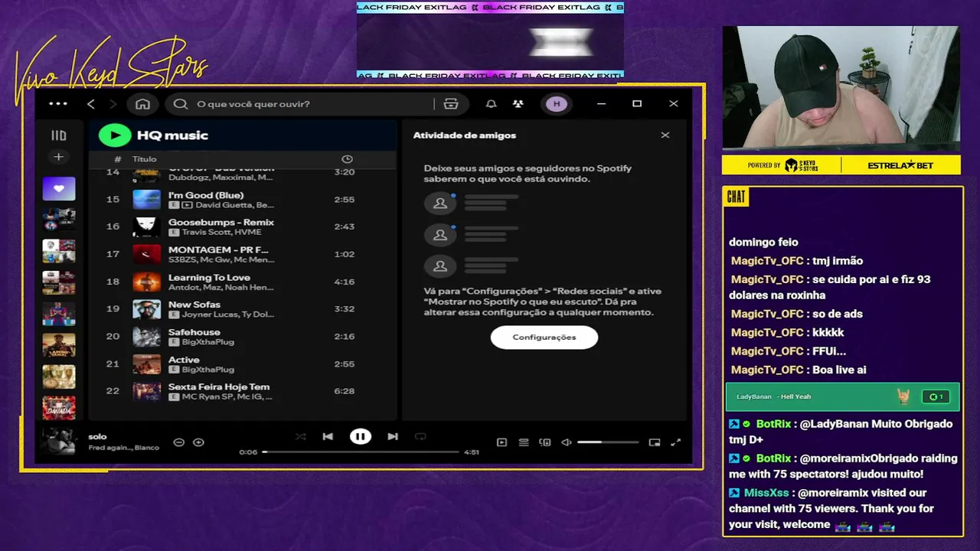Toggle repeat mode
This screenshot has width=980, height=551.
click(420, 437)
